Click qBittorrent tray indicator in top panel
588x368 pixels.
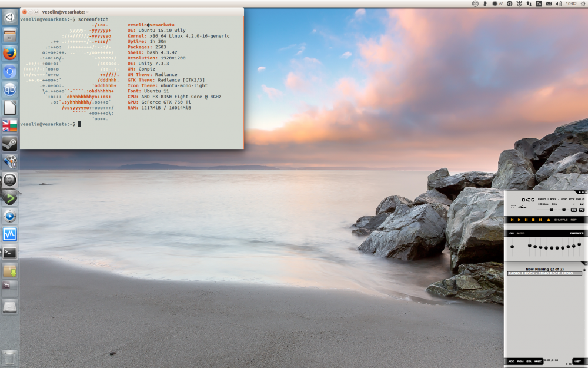click(x=476, y=4)
